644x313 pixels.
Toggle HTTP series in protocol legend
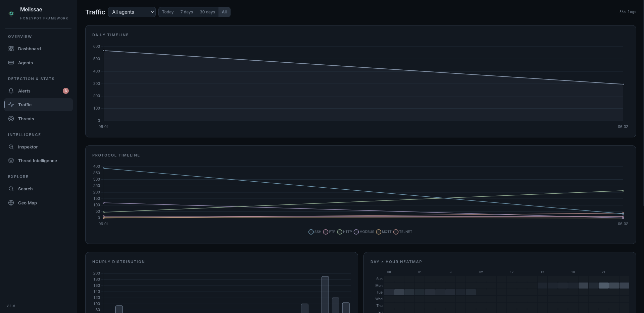(x=345, y=232)
